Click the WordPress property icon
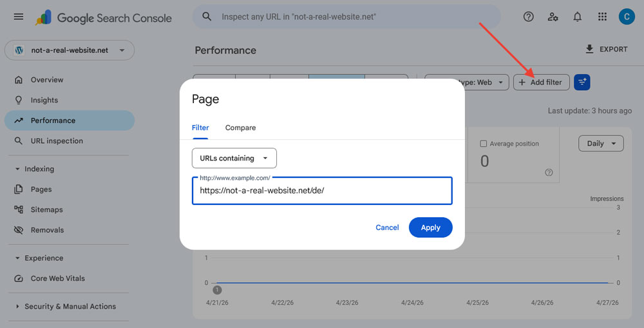 (x=19, y=50)
